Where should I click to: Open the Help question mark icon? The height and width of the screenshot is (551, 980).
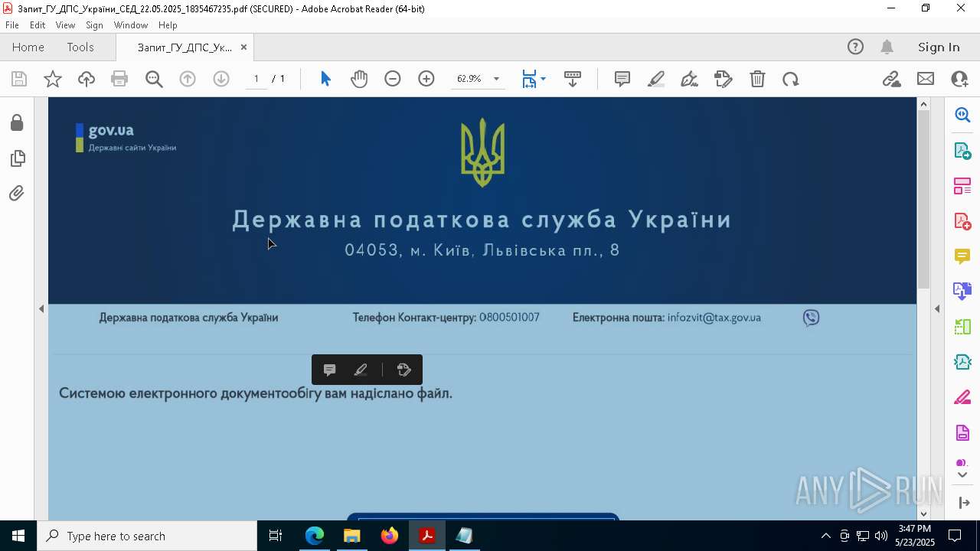click(x=855, y=47)
